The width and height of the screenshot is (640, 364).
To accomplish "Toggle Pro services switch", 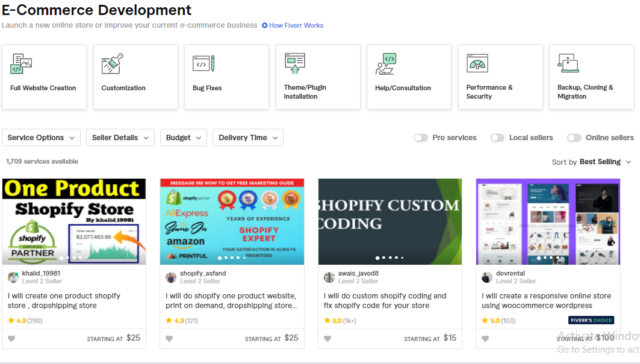I will point(421,138).
